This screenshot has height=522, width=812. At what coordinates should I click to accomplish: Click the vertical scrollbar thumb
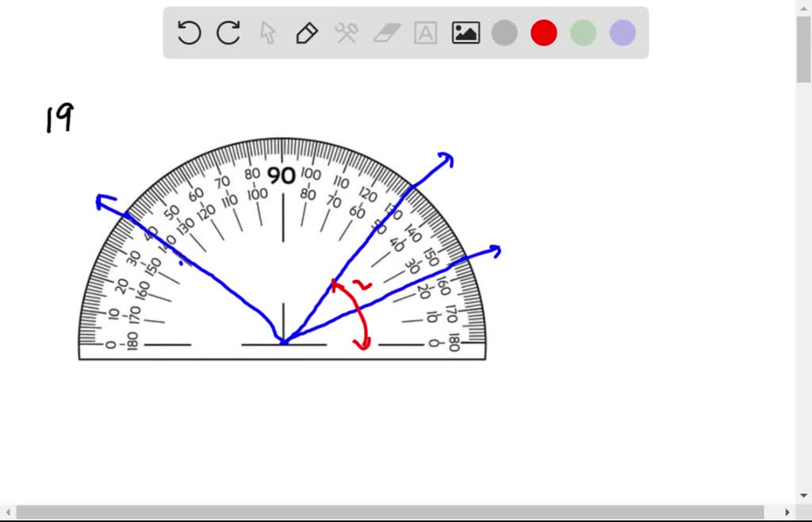point(804,49)
